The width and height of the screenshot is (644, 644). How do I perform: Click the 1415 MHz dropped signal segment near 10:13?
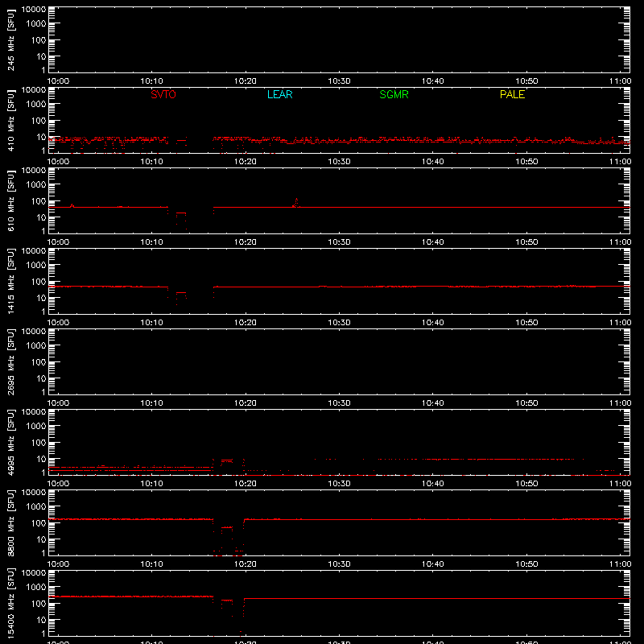click(x=180, y=293)
